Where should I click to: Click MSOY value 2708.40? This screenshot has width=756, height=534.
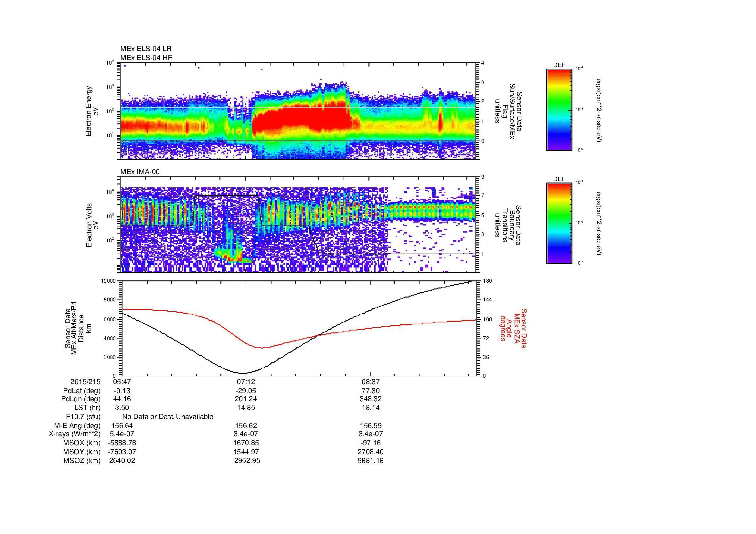371,452
